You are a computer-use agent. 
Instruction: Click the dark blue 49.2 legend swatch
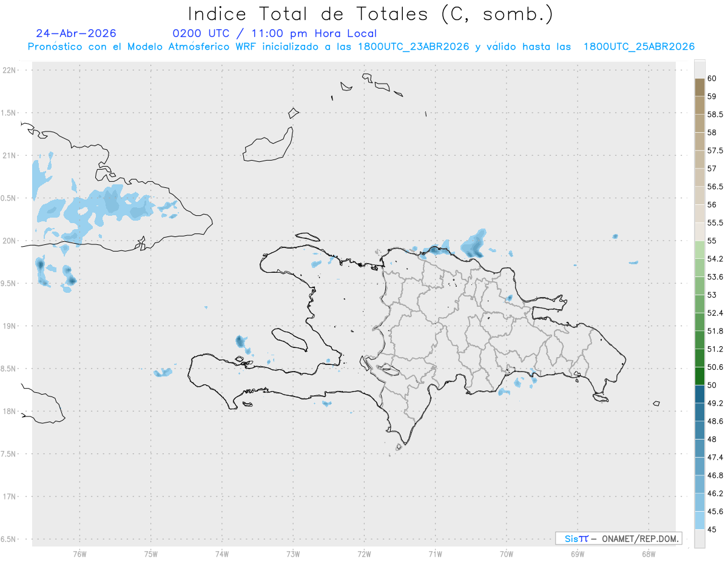coord(699,394)
